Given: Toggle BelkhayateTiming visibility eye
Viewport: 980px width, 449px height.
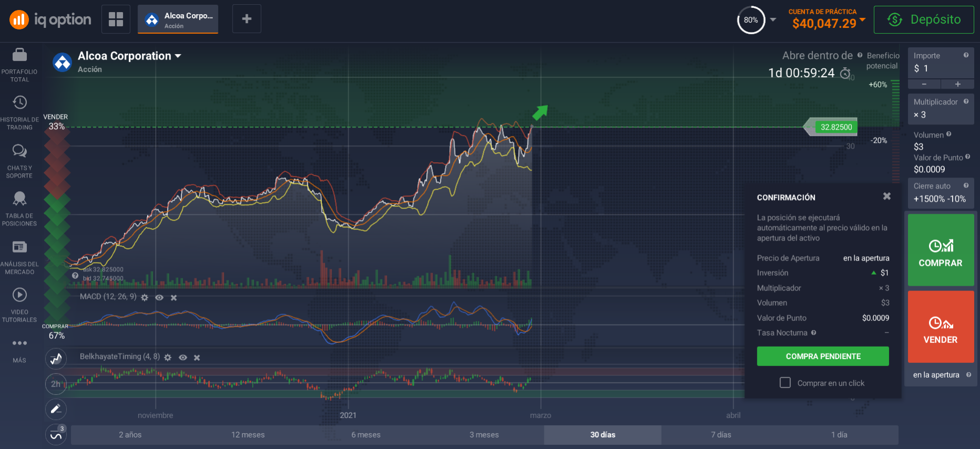Looking at the screenshot, I should tap(183, 358).
